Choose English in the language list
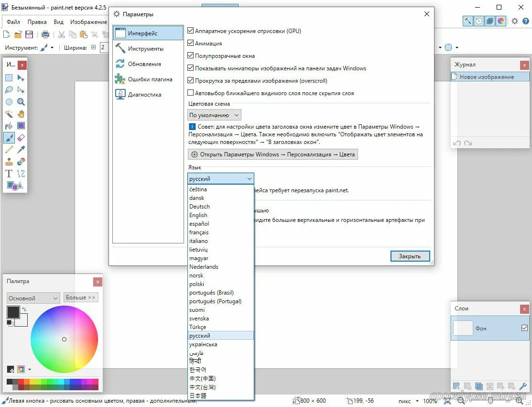 coord(220,215)
